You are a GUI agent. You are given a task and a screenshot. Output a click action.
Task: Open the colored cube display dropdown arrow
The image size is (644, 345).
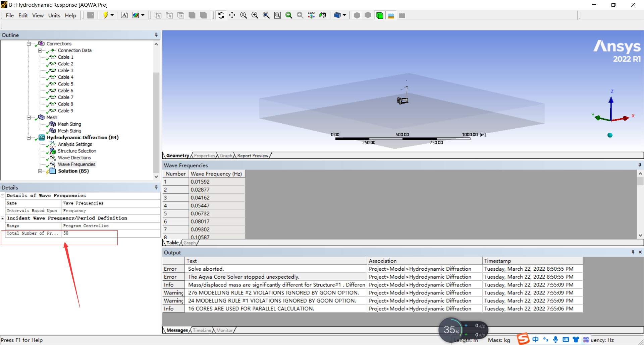143,15
